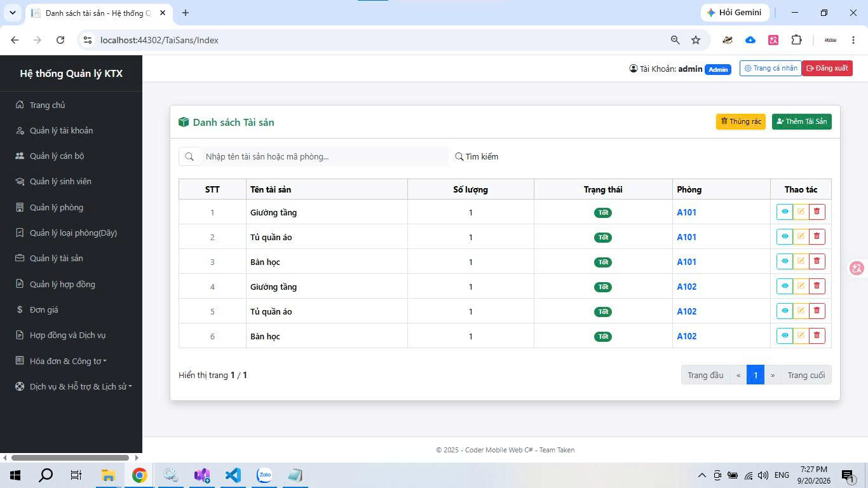
Task: Delete the Bàn học asset in row 3
Action: pos(817,261)
